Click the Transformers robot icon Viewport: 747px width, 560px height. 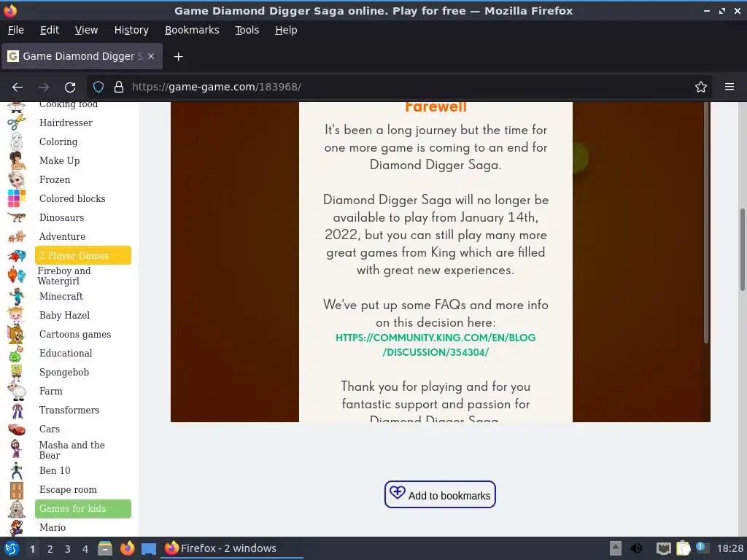(18, 410)
